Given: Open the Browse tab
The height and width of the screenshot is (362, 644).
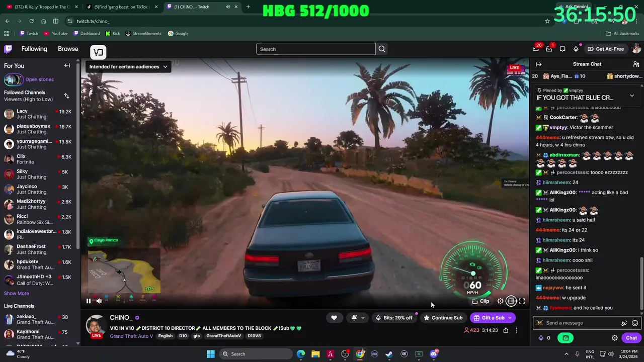Looking at the screenshot, I should pos(68,49).
